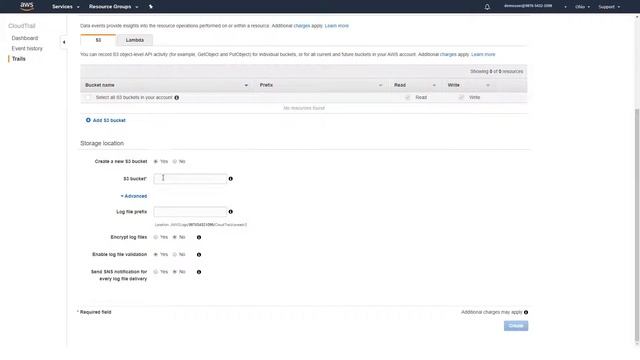Show info for Additional charges may apply
The image size is (640, 360).
pos(526,312)
